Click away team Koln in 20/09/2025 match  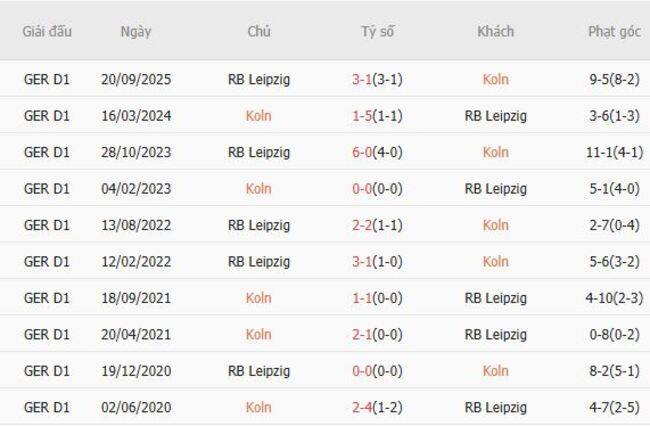pyautogui.click(x=495, y=79)
